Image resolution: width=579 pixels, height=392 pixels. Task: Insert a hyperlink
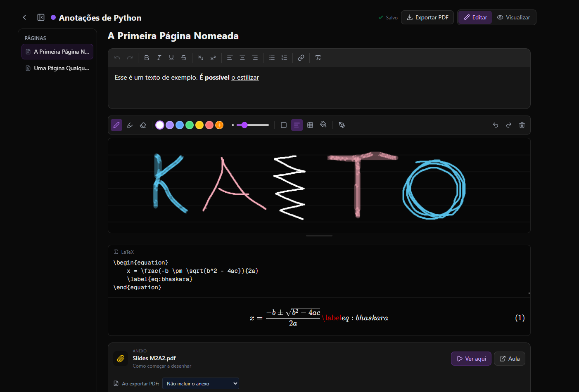301,58
